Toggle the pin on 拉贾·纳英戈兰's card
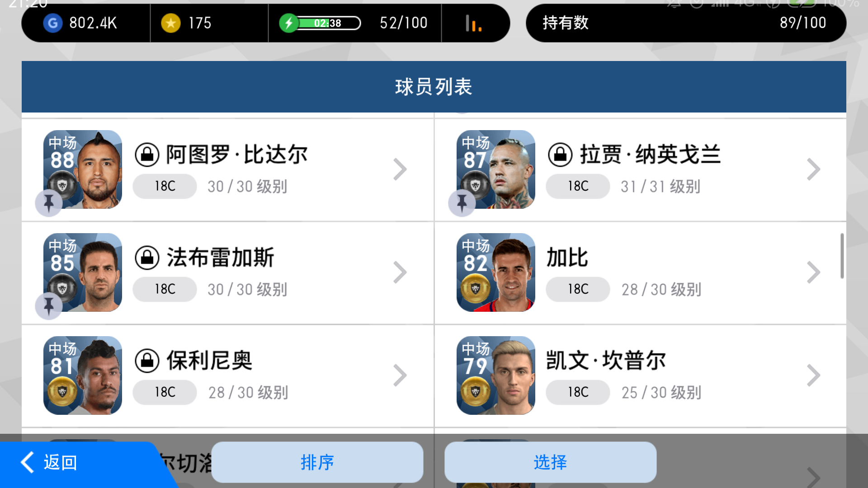 [x=462, y=203]
